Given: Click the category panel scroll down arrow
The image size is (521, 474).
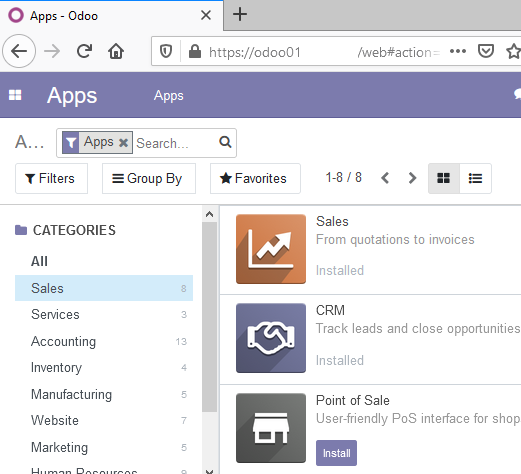Looking at the screenshot, I should point(209,471).
